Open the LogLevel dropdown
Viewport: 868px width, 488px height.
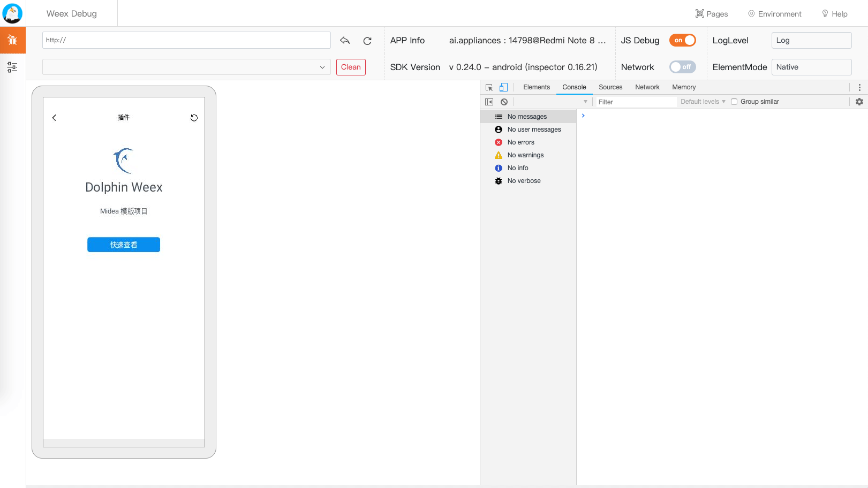pos(811,40)
